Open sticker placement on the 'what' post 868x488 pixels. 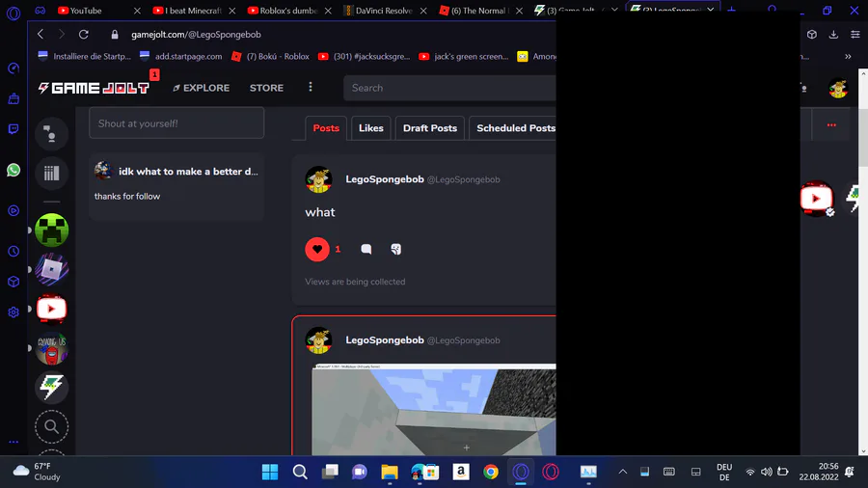click(x=395, y=250)
